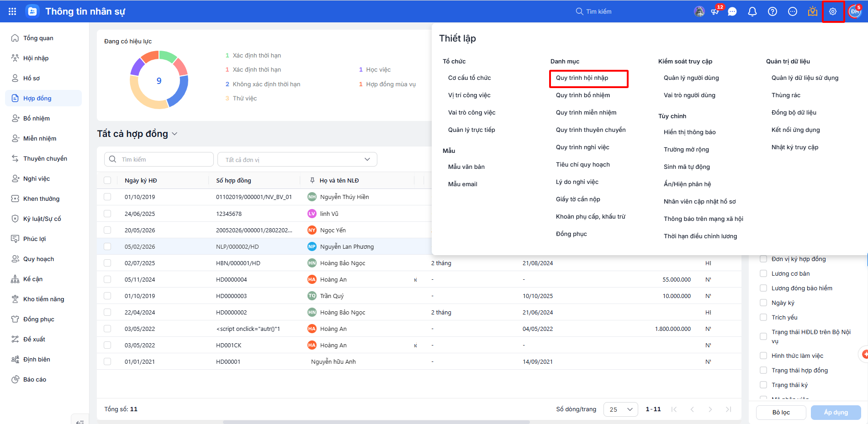Viewport: 868px width, 424px height.
Task: Go to the first page of results
Action: click(674, 409)
